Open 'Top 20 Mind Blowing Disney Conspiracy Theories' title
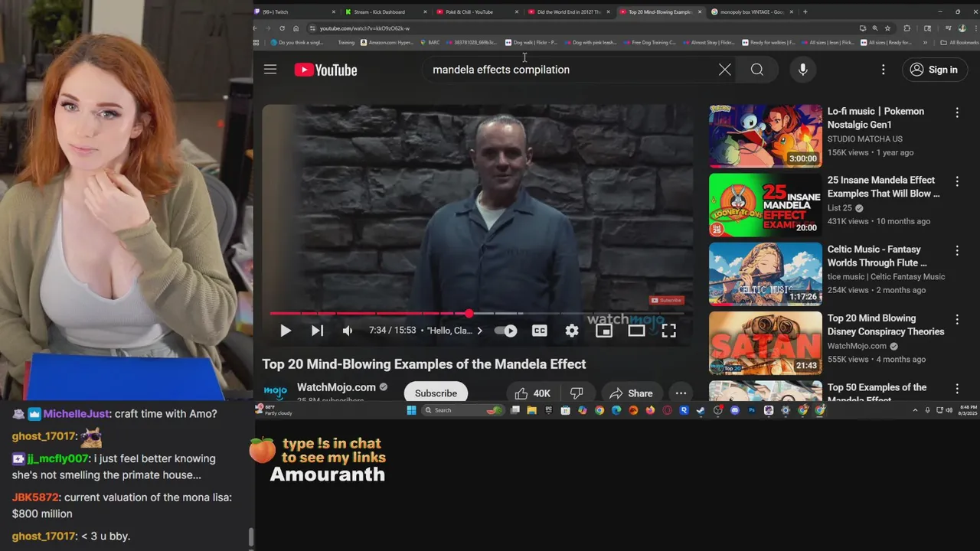This screenshot has width=980, height=551. coord(886,324)
